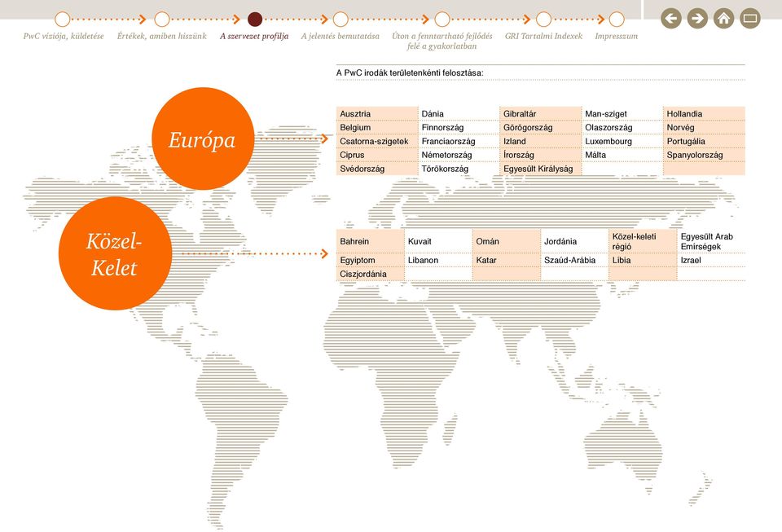Select Luxembourg cell
Screen dimensions: 782x532
(622, 141)
